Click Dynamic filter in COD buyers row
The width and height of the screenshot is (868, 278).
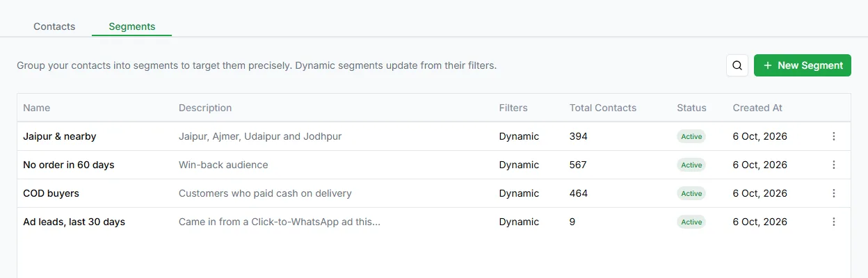(x=519, y=193)
